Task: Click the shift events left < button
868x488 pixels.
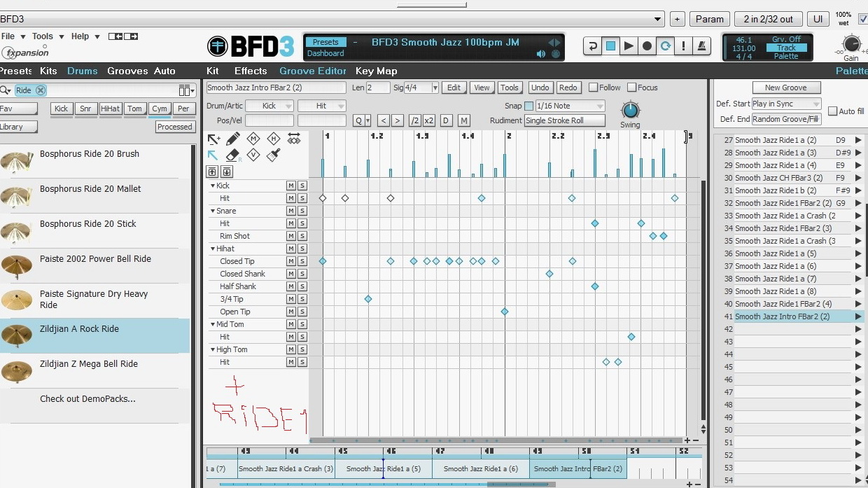Action: click(383, 120)
